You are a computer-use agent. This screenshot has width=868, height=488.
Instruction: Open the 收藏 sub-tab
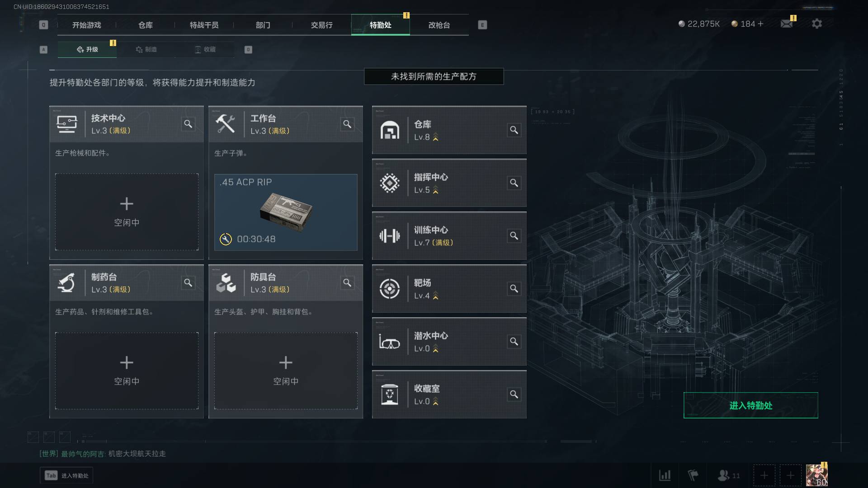click(205, 49)
